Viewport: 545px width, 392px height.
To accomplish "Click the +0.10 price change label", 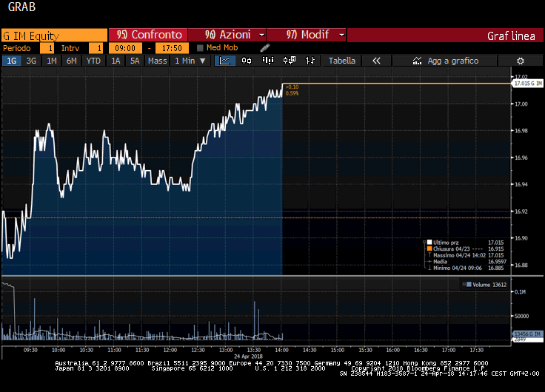I will [x=292, y=87].
